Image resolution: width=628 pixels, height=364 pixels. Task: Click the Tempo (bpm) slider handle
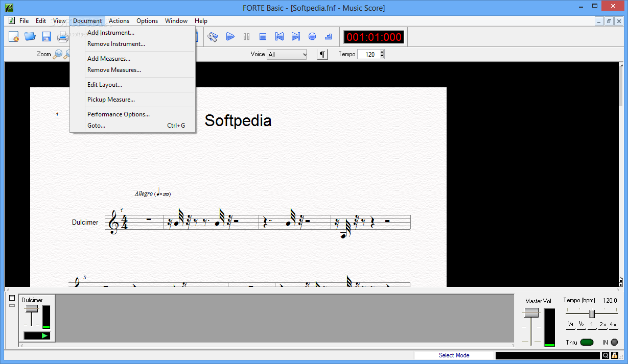[x=592, y=313]
